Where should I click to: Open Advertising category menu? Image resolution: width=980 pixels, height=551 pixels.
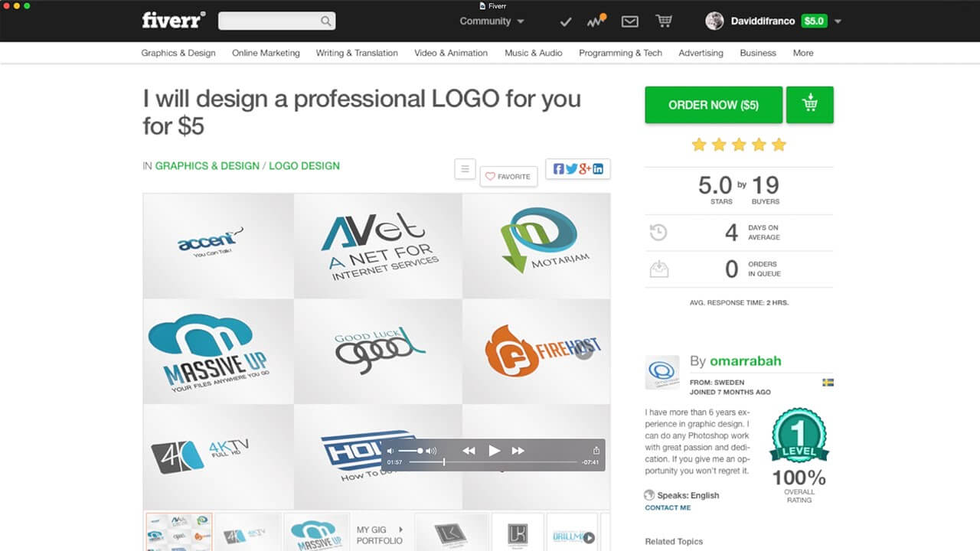coord(701,53)
